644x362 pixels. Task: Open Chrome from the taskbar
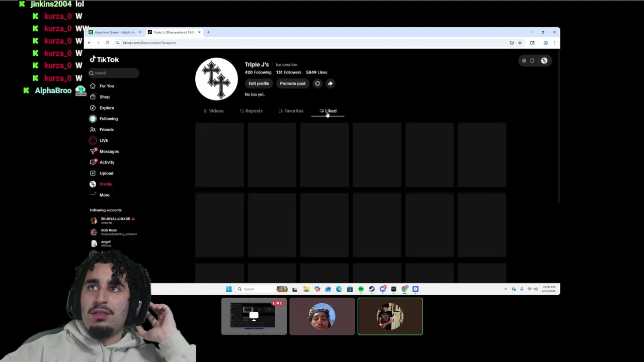click(405, 289)
